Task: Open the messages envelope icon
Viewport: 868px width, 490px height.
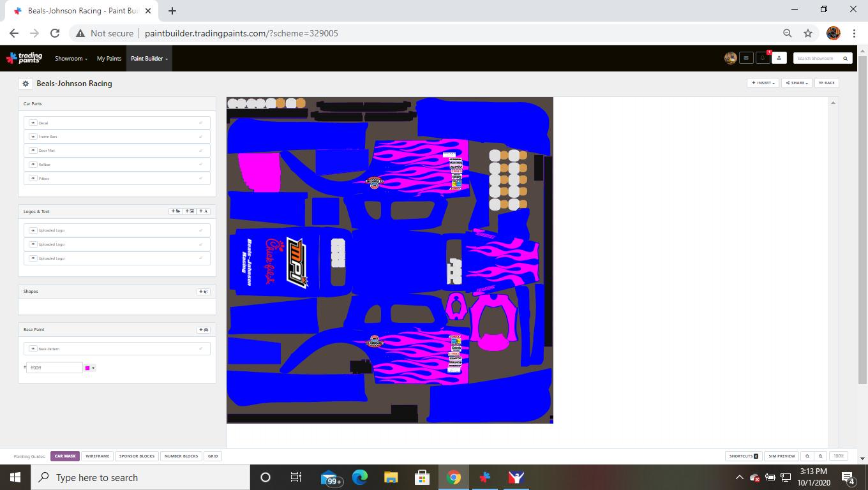Action: tap(746, 58)
